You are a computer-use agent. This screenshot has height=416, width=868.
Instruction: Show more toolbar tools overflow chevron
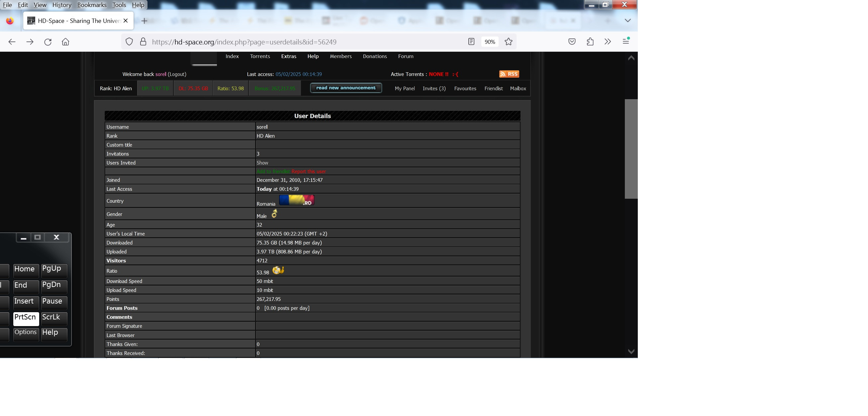(608, 42)
